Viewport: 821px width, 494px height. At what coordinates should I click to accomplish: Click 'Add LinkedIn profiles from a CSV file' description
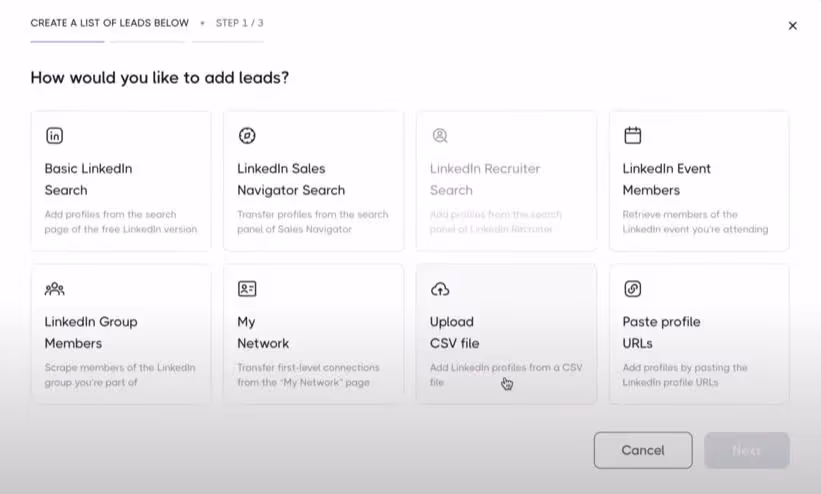click(x=506, y=375)
